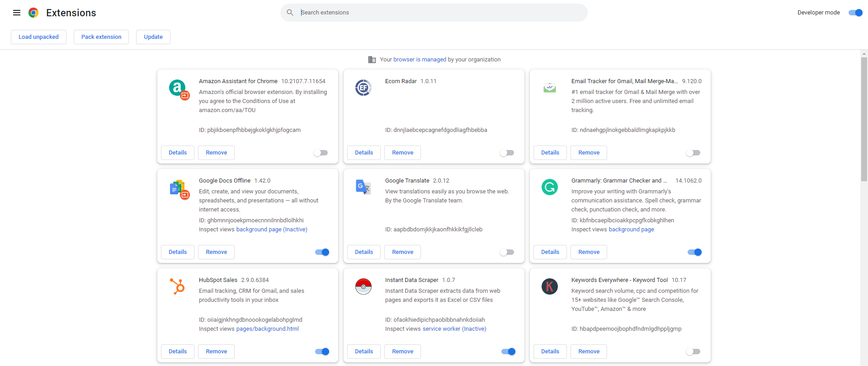The height and width of the screenshot is (366, 868).
Task: Enable the Google Translate extension
Action: (507, 252)
